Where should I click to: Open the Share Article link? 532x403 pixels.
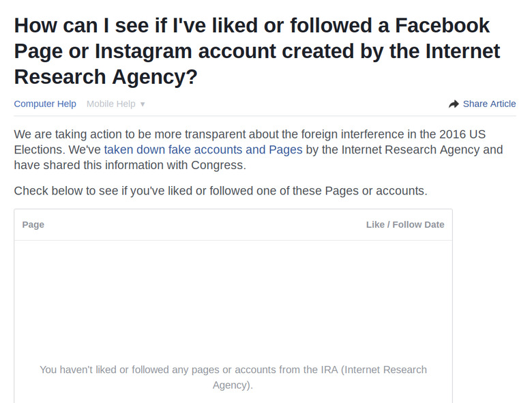click(x=489, y=104)
